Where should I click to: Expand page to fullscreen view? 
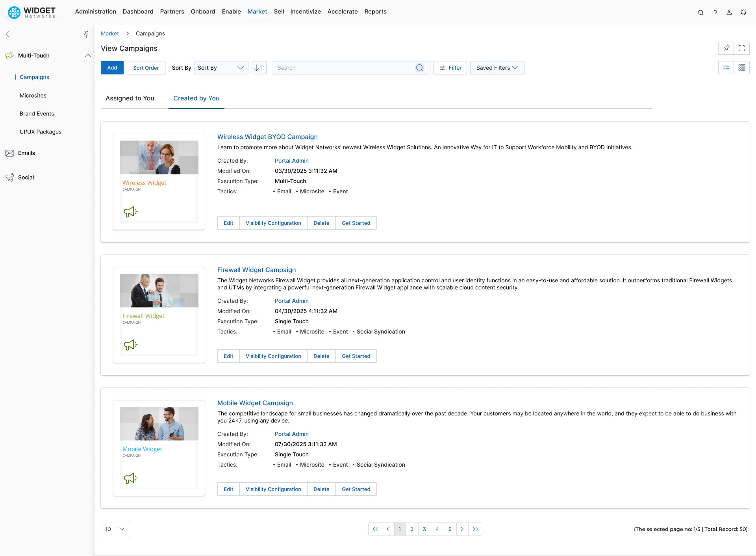pyautogui.click(x=742, y=48)
